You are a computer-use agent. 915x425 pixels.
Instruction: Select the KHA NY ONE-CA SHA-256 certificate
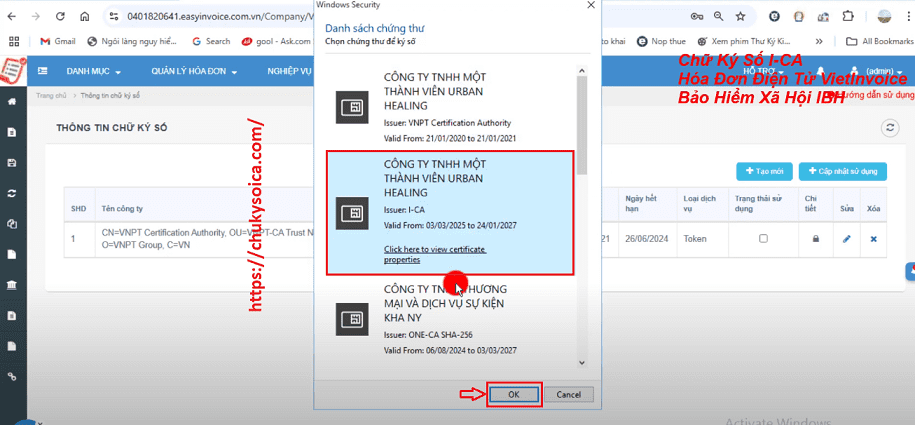pos(450,319)
